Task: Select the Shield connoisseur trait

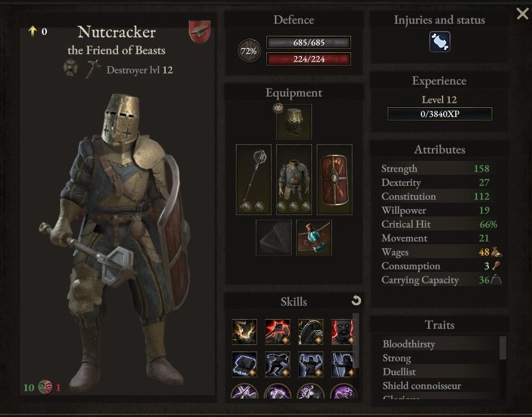Action: click(422, 385)
